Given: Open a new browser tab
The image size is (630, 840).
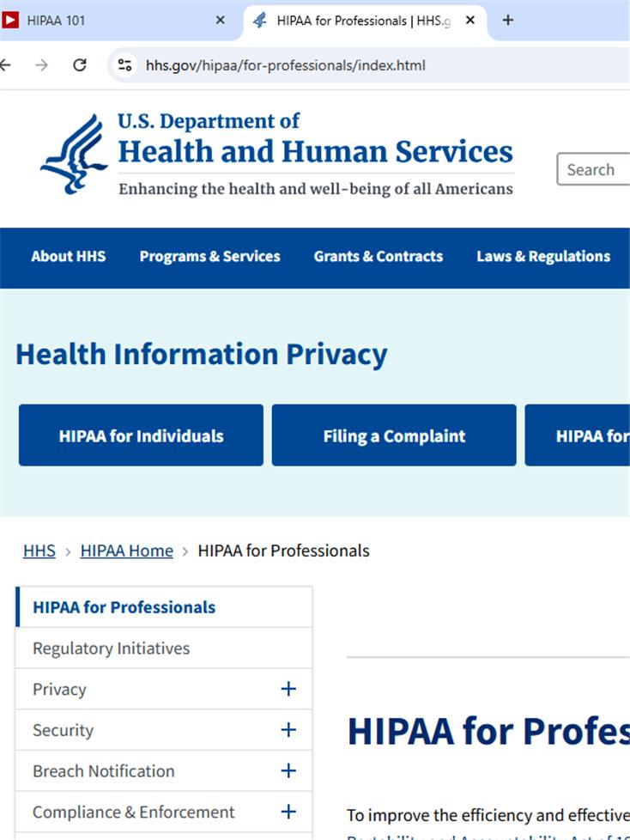Looking at the screenshot, I should pos(508,21).
